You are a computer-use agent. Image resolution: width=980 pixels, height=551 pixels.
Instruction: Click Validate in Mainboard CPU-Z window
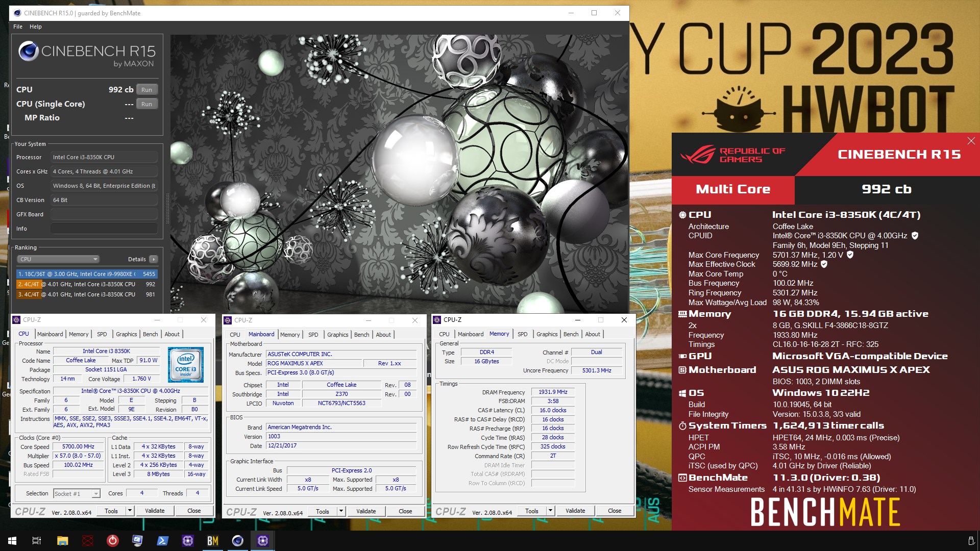tap(366, 511)
